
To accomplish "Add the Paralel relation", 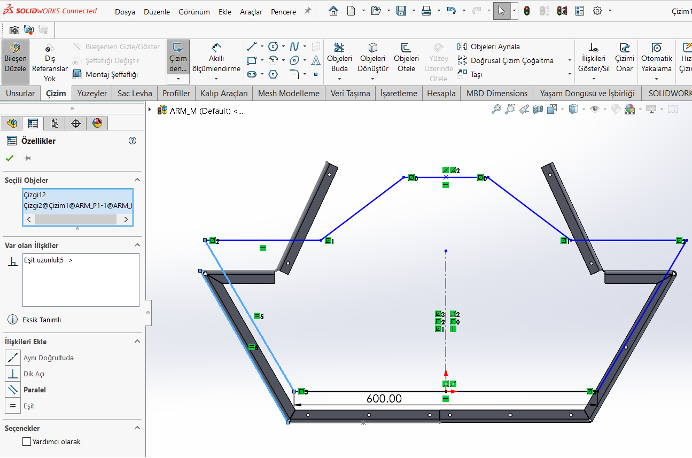I will tap(26, 390).
